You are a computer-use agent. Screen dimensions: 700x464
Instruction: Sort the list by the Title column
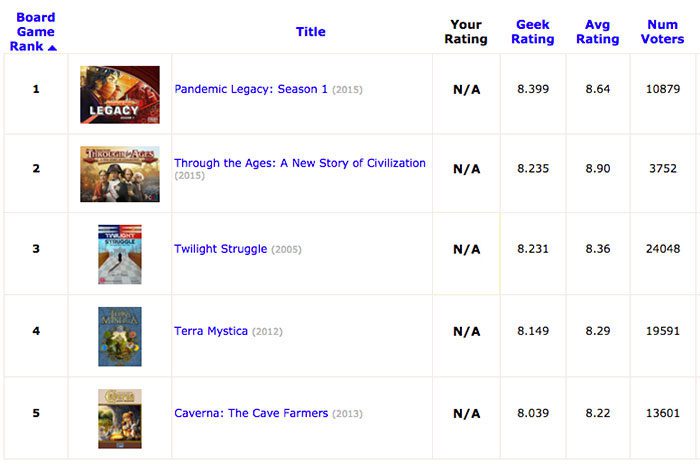coord(311,32)
